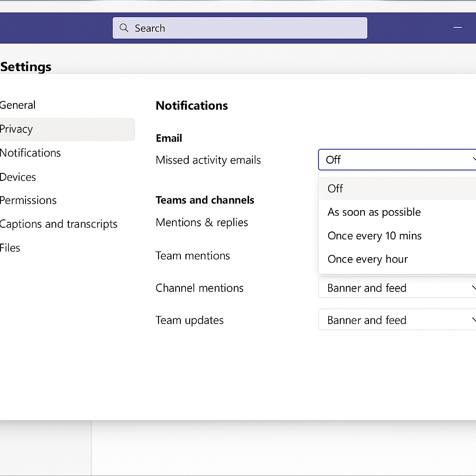Choose As soon as possible option
The width and height of the screenshot is (476, 476).
pyautogui.click(x=397, y=212)
